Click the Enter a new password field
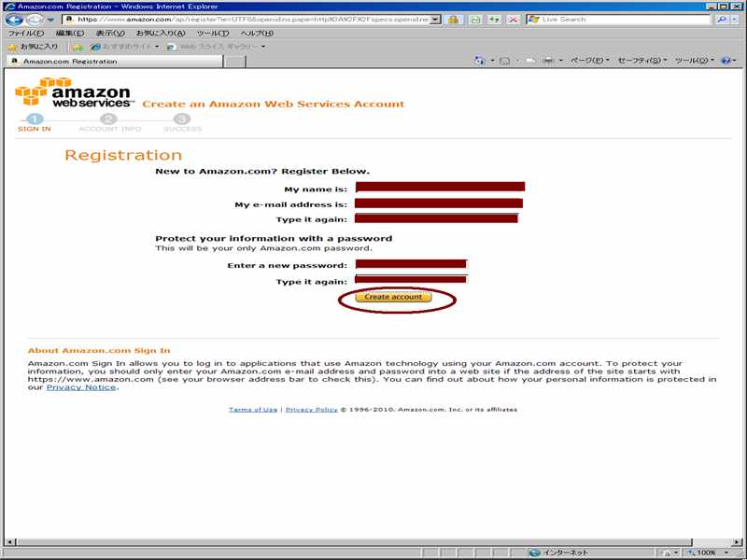Screen dimensions: 747x560 pyautogui.click(x=411, y=264)
